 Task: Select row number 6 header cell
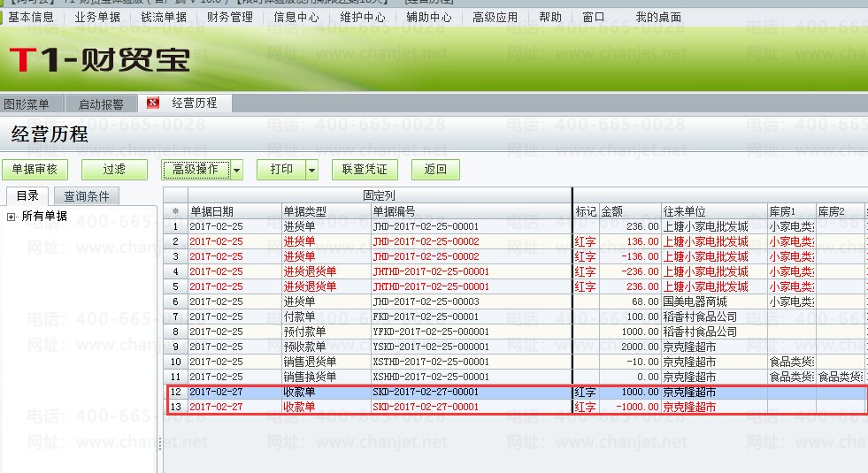(175, 301)
